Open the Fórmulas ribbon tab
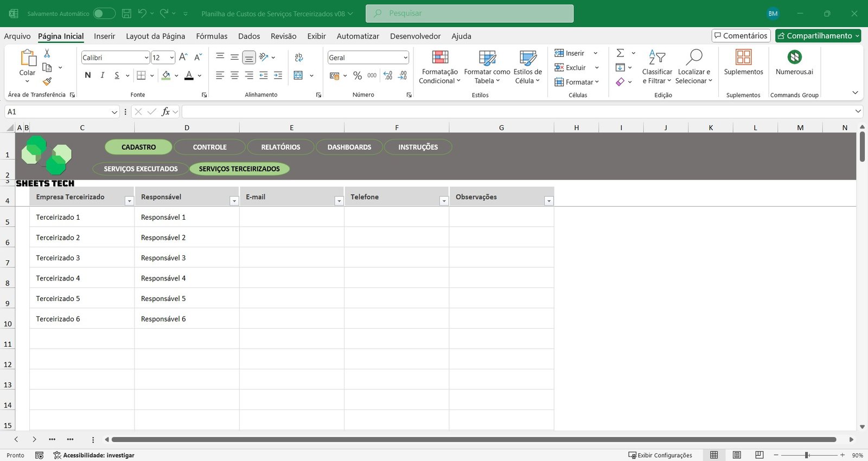The width and height of the screenshot is (868, 461). [x=212, y=36]
